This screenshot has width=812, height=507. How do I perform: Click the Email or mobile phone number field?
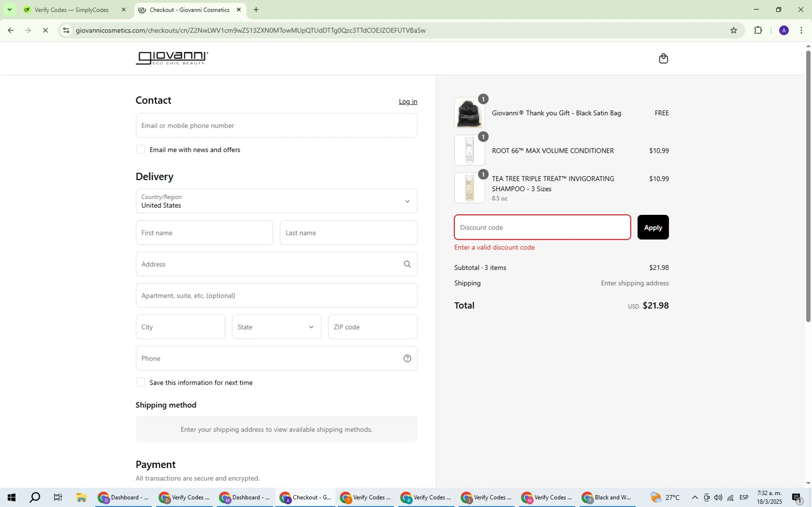pyautogui.click(x=276, y=126)
